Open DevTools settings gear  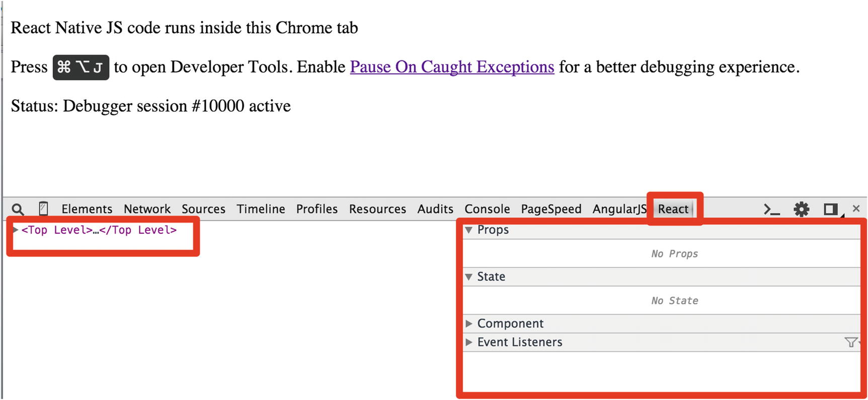(801, 209)
